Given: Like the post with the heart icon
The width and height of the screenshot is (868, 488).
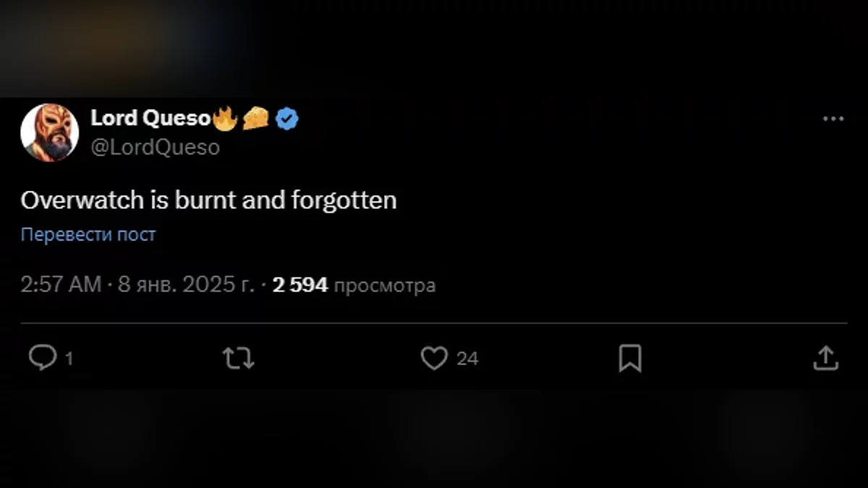Looking at the screenshot, I should (x=434, y=358).
